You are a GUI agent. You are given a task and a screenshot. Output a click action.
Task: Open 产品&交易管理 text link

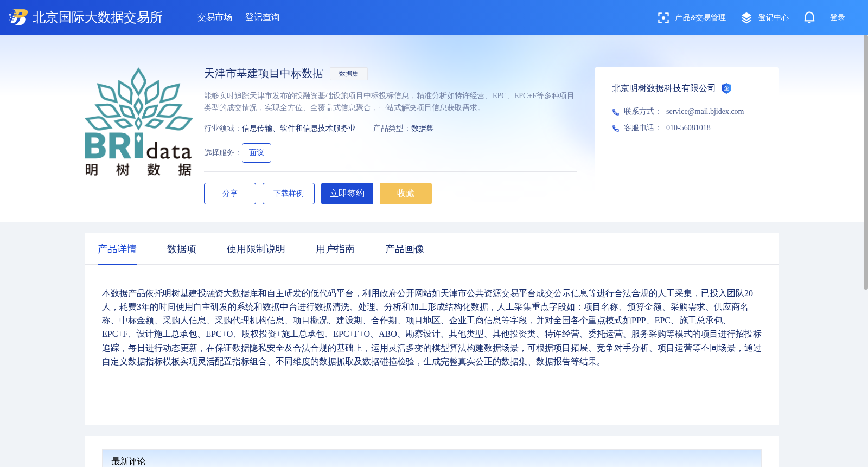click(700, 18)
